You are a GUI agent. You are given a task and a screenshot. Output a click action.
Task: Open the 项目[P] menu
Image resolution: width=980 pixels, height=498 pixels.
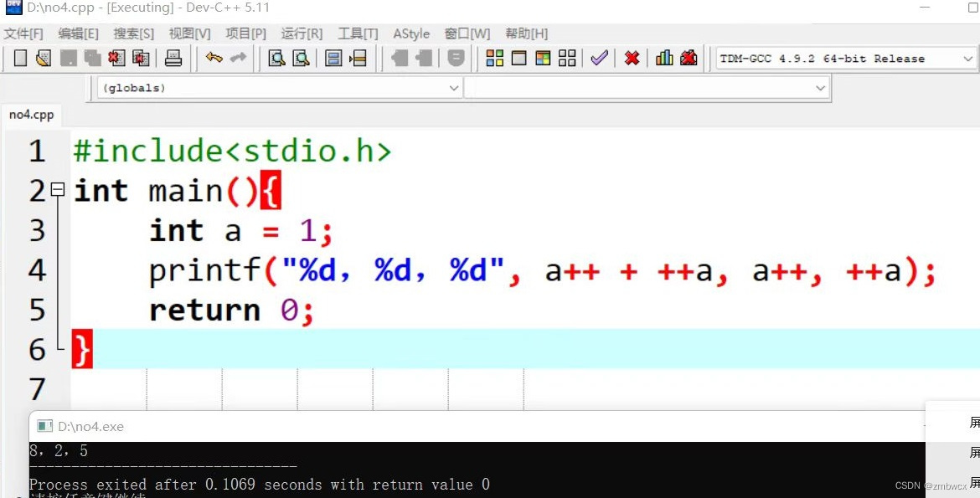[x=245, y=33]
